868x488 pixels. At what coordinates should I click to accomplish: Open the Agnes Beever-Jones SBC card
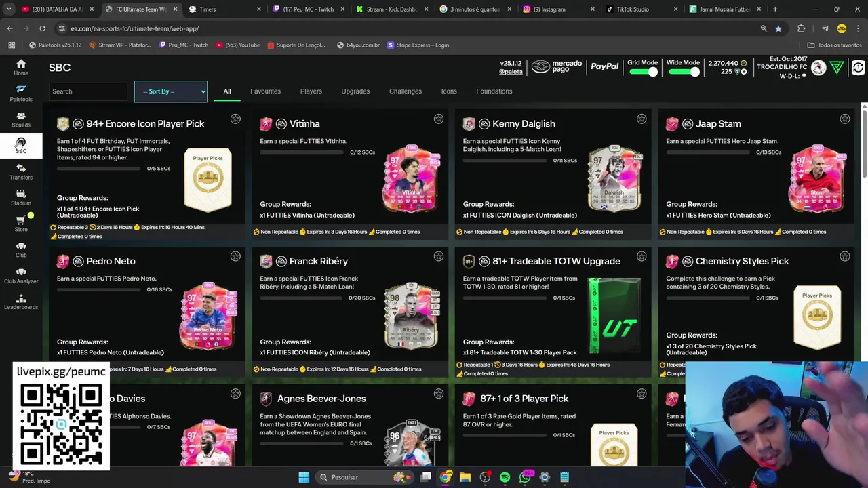pyautogui.click(x=350, y=426)
